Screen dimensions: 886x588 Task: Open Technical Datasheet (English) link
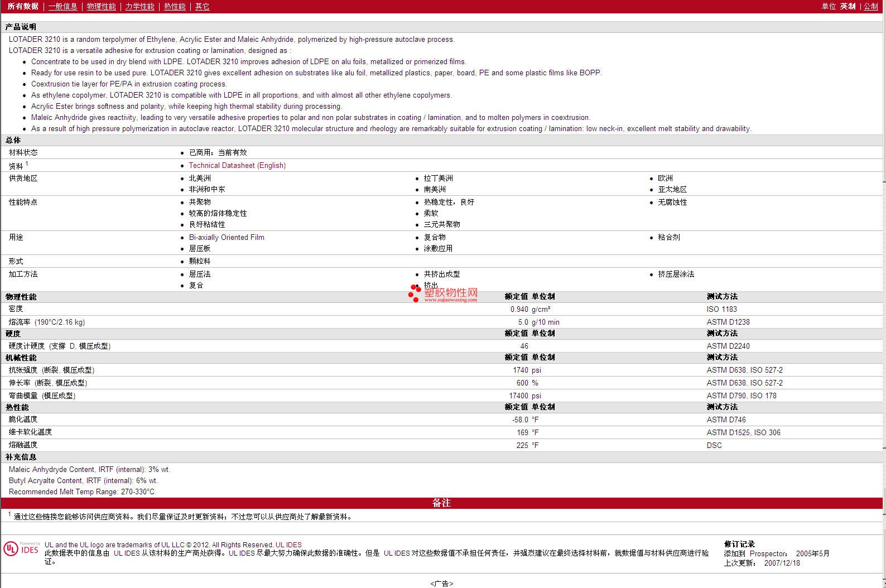tap(237, 166)
